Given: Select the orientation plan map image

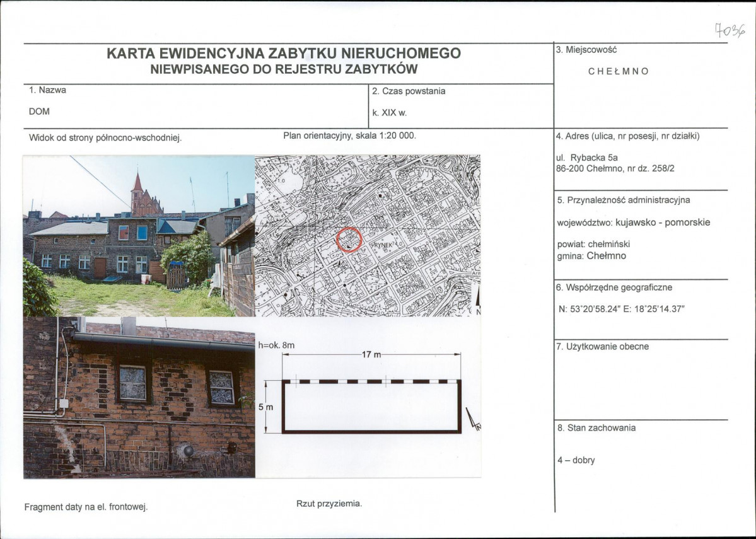Looking at the screenshot, I should pos(368,235).
